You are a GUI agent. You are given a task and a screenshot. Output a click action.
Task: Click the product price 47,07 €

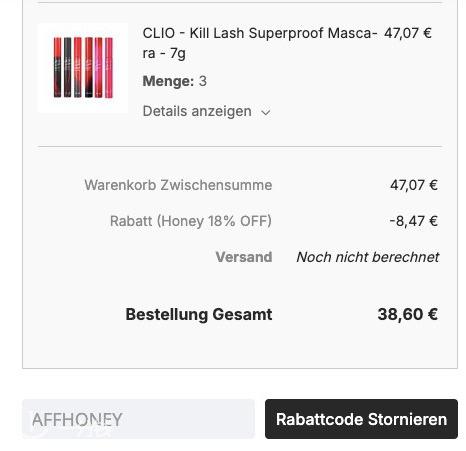[408, 33]
